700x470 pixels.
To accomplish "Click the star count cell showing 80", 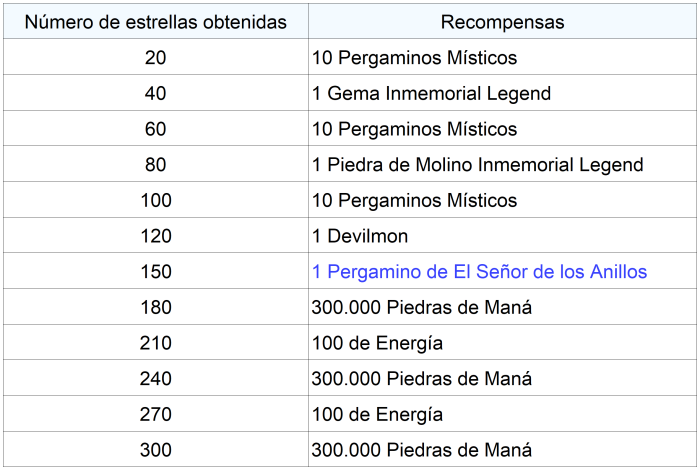I will pos(155,165).
